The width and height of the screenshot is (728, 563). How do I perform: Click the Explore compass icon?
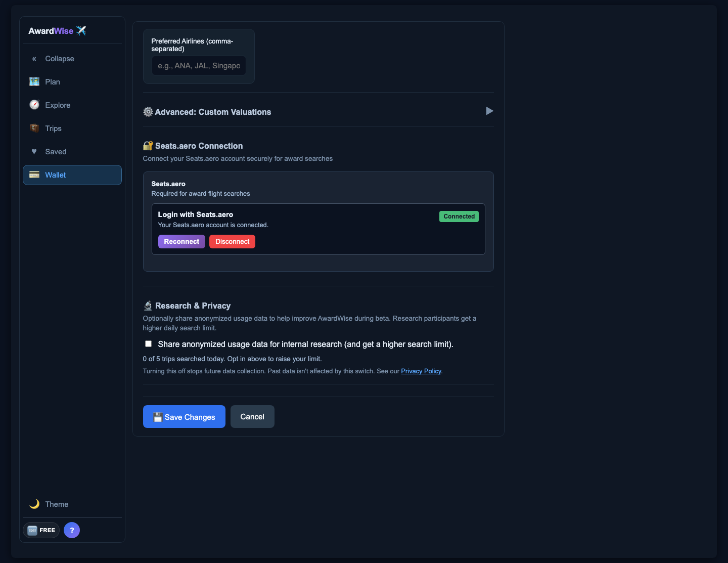[x=34, y=105]
